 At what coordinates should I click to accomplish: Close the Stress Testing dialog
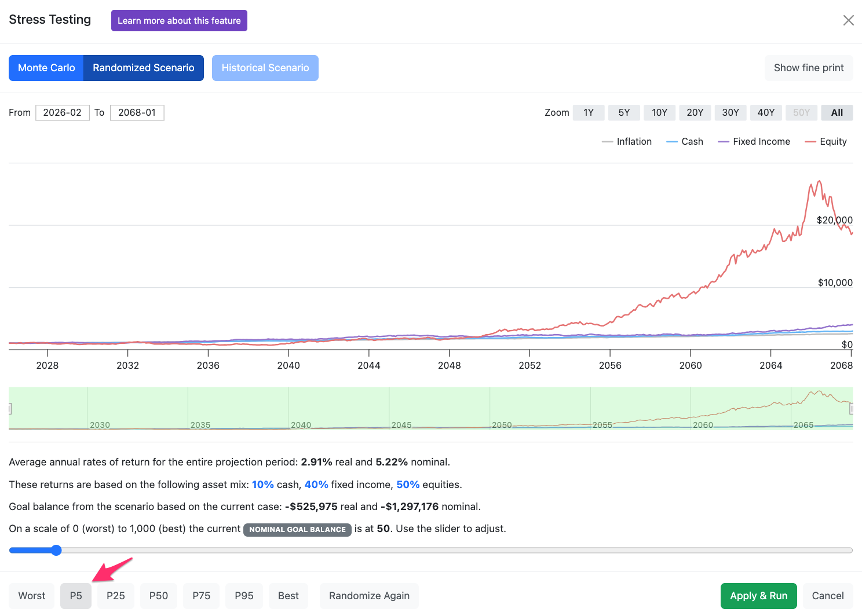pyautogui.click(x=848, y=20)
